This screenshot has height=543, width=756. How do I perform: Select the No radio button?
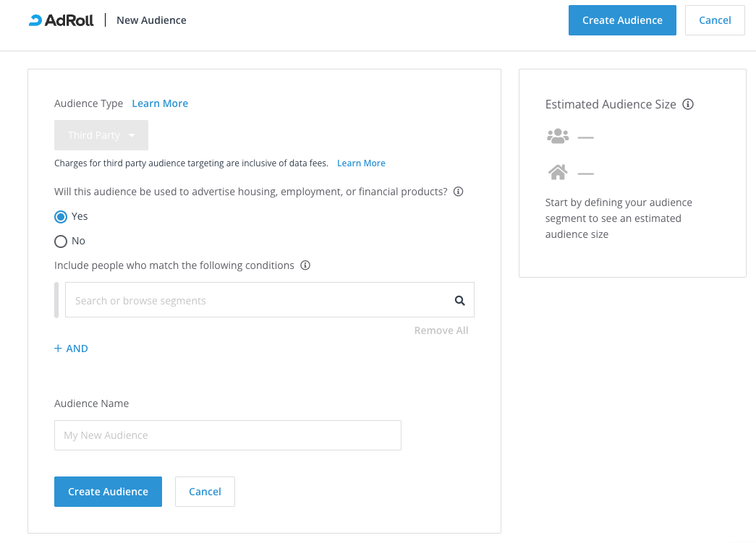coord(61,241)
